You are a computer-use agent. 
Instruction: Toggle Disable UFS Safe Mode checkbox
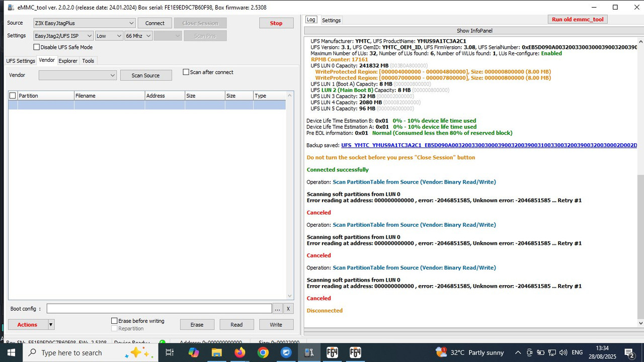36,47
